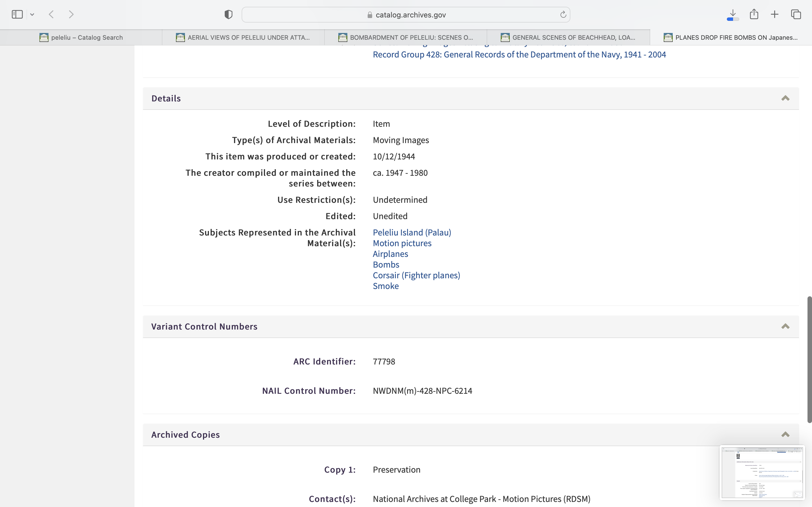Open the Peleliu Island (Palau) subject link

(x=412, y=232)
